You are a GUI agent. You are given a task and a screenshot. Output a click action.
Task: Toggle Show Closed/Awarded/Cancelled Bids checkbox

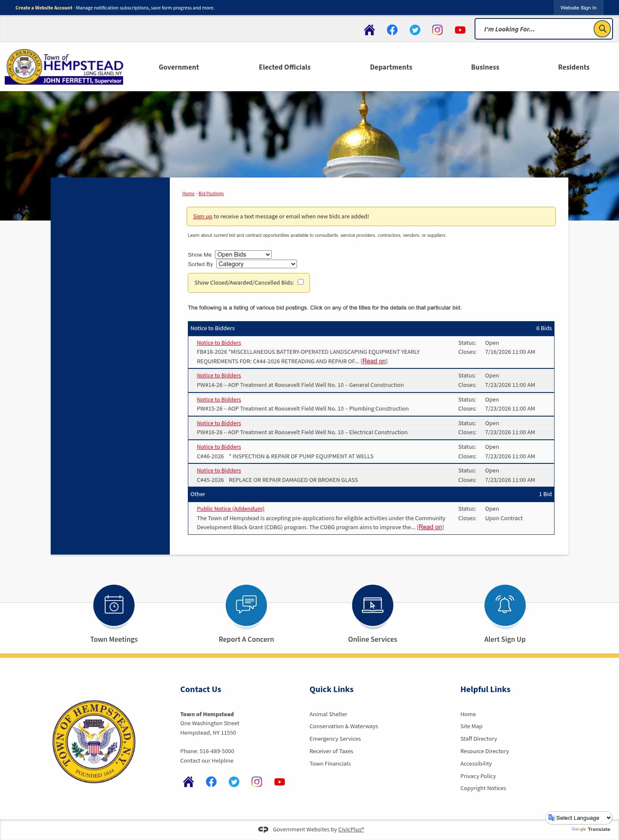tap(301, 282)
